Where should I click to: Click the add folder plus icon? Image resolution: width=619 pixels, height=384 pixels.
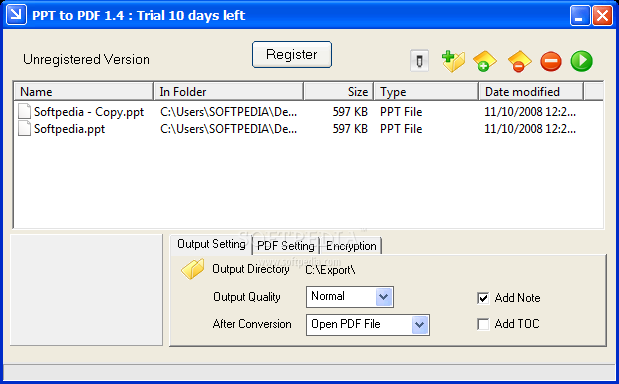click(x=485, y=61)
